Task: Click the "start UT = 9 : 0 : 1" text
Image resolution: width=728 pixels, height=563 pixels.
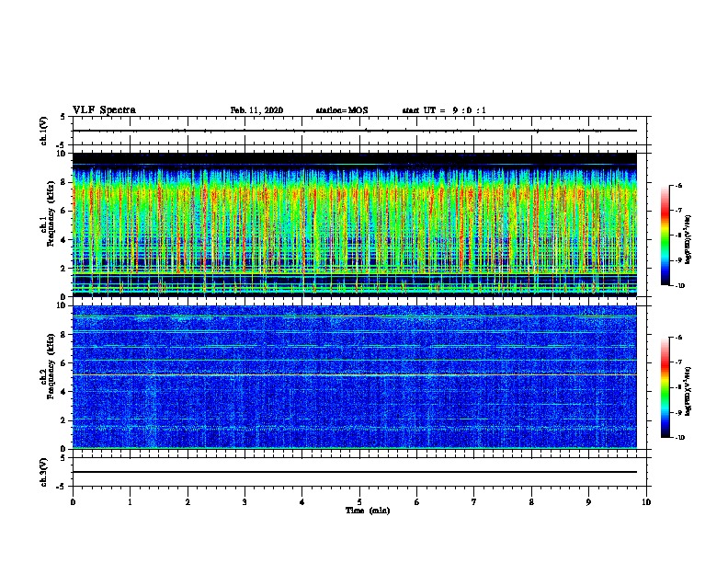Action: 444,110
